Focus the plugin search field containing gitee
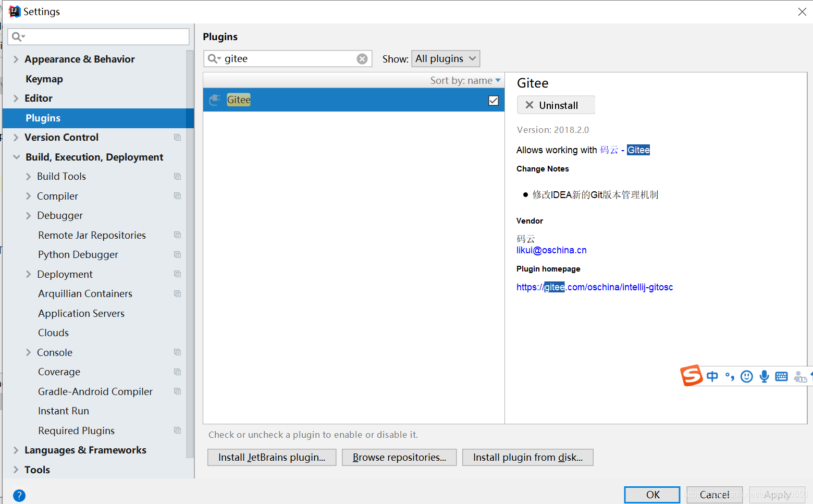 (288, 58)
